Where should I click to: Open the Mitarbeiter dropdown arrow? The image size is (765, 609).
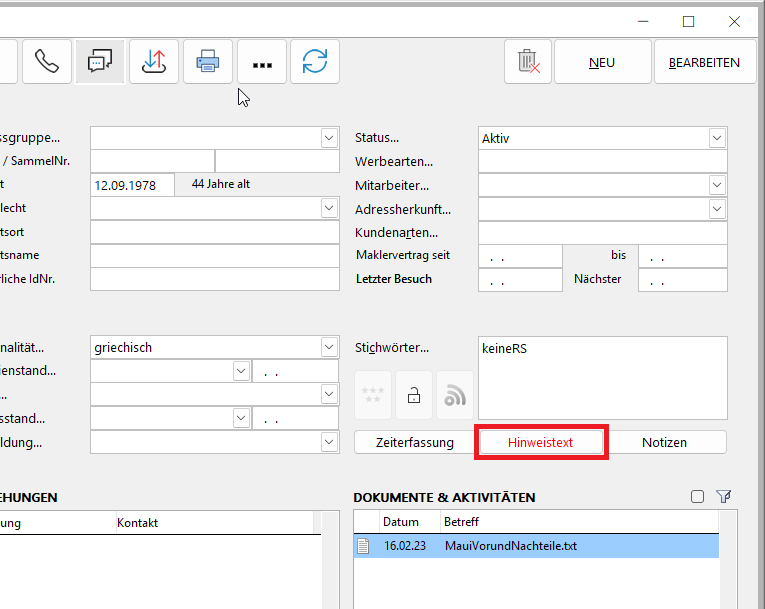coord(717,185)
